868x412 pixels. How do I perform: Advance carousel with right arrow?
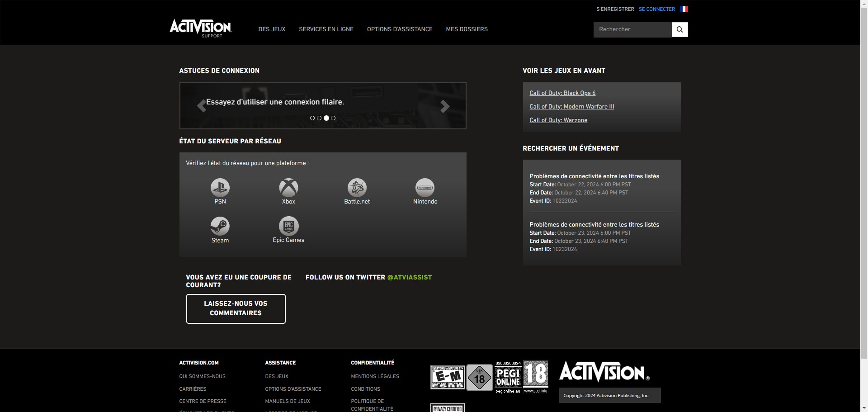pos(445,106)
